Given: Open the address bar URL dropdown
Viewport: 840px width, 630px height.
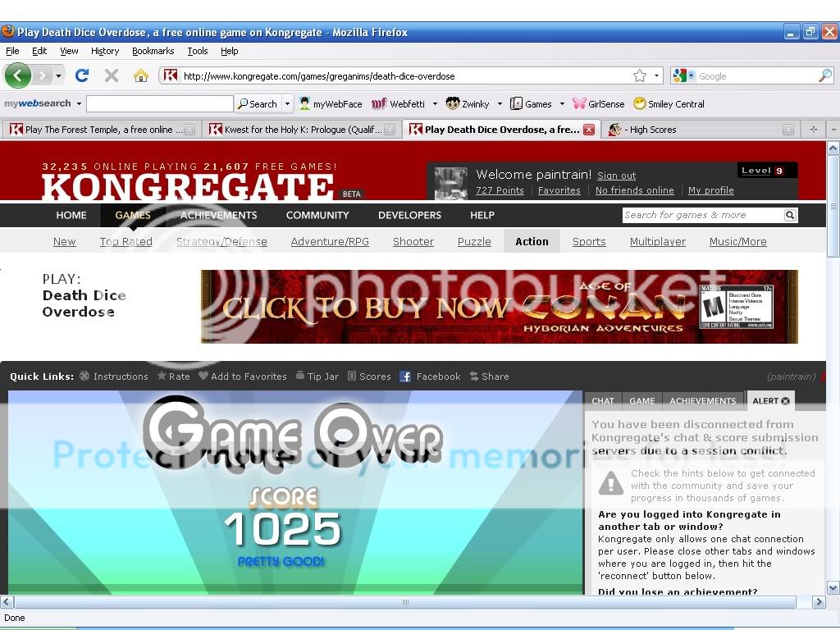Looking at the screenshot, I should coord(656,75).
